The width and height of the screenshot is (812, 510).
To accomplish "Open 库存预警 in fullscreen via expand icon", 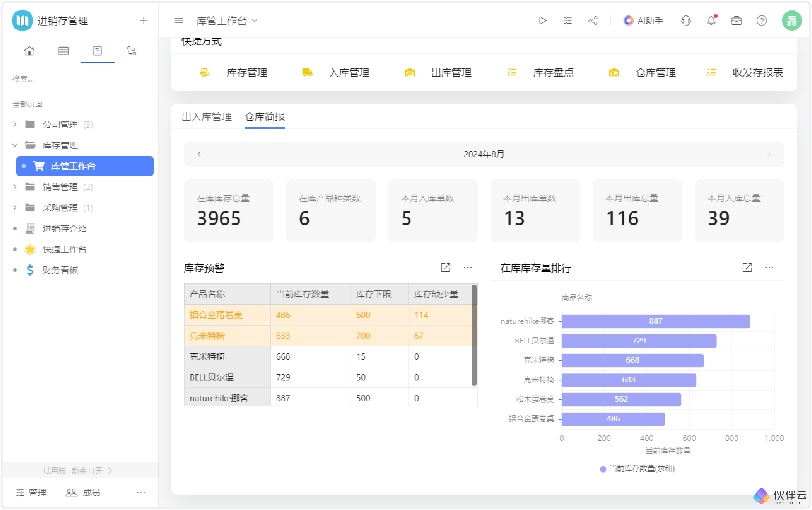I will (445, 268).
